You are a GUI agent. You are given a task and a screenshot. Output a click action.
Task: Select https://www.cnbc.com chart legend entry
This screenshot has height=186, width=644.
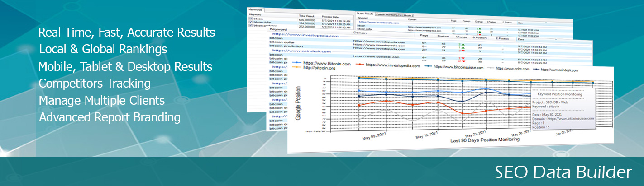(x=508, y=69)
